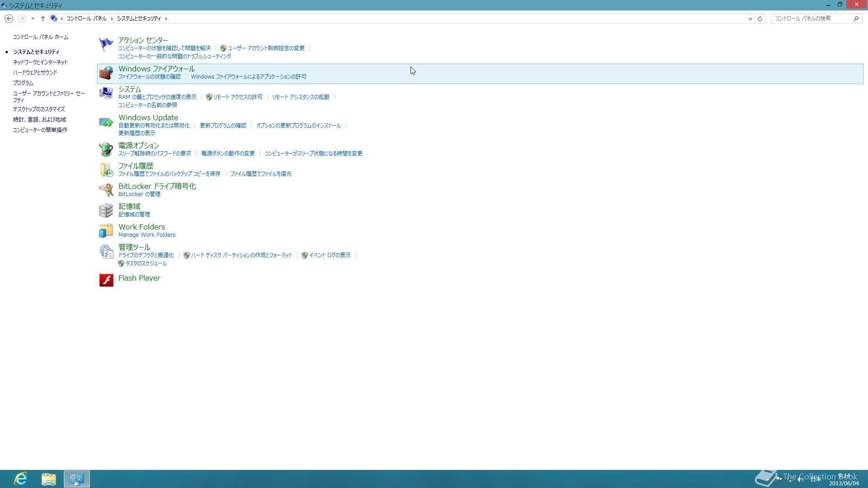The width and height of the screenshot is (868, 488).
Task: Click the refresh button beside address bar
Action: [760, 19]
